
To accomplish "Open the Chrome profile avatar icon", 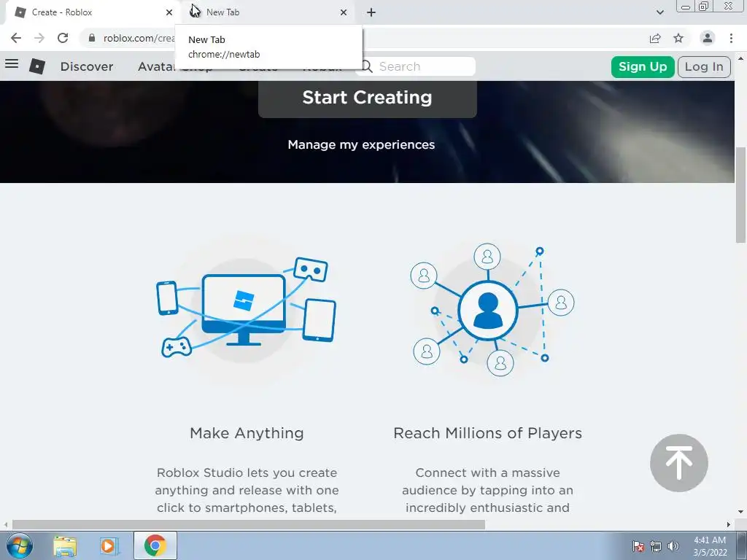I will point(708,38).
